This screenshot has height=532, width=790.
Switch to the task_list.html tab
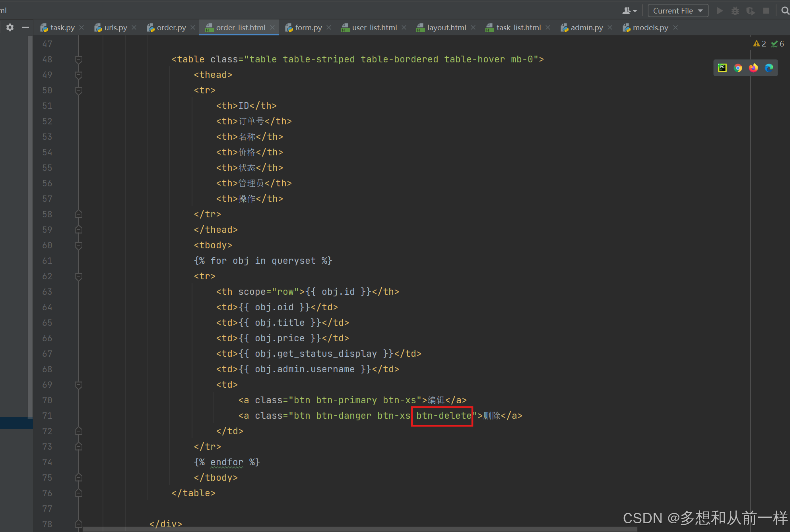pos(518,27)
